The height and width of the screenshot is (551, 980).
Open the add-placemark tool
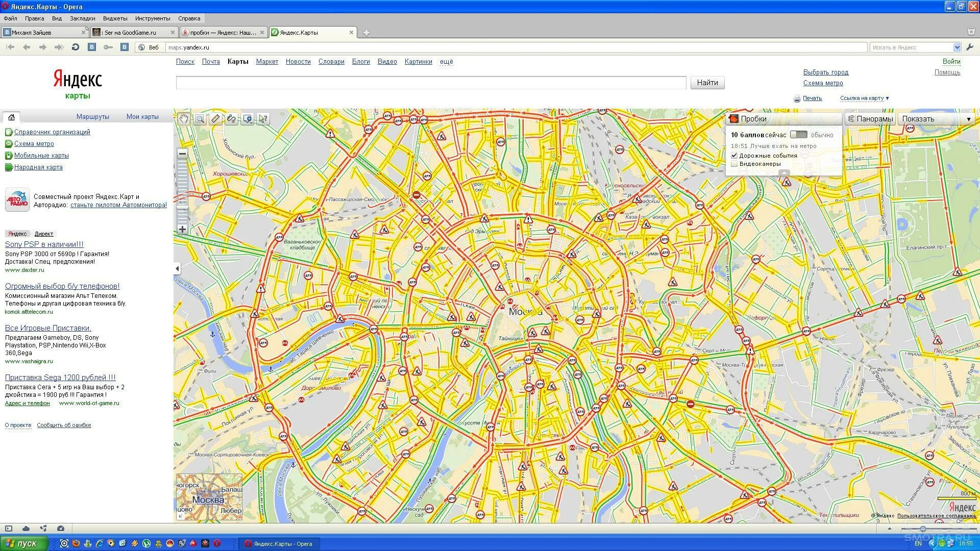248,119
